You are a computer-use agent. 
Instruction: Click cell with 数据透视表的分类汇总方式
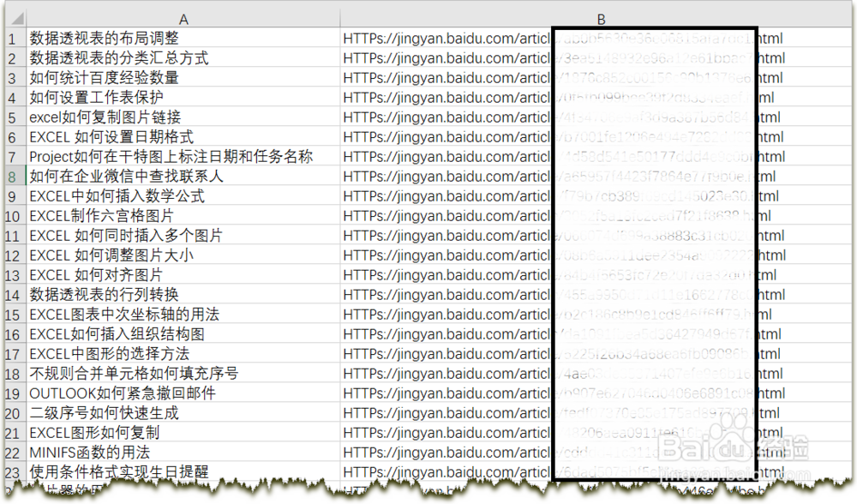pos(183,57)
